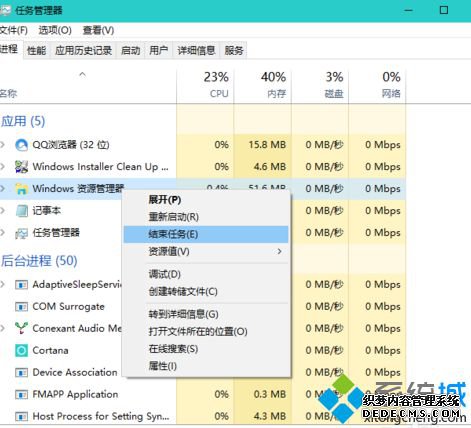
Task: Expand the QQ浏览器 process group
Action: coord(3,145)
